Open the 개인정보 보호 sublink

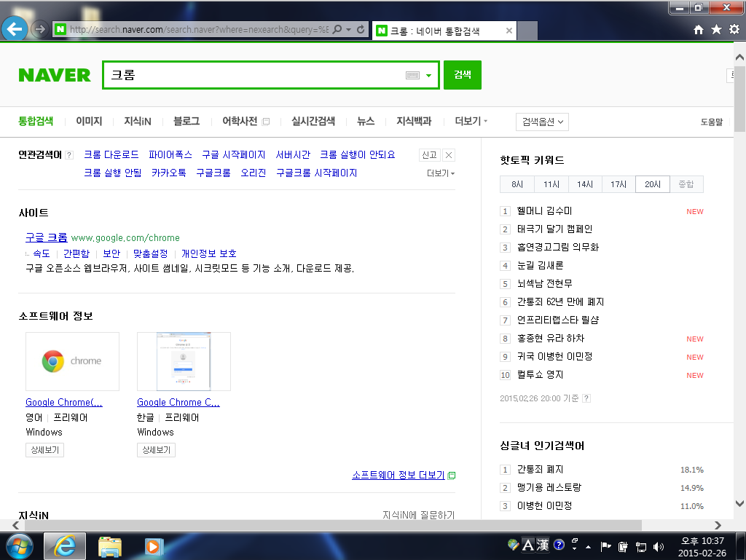click(x=209, y=253)
